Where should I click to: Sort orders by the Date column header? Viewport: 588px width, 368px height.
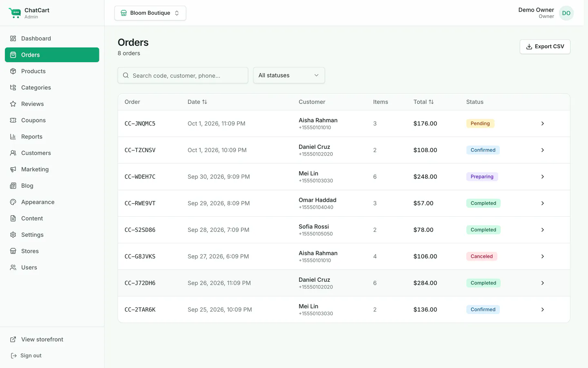(197, 102)
